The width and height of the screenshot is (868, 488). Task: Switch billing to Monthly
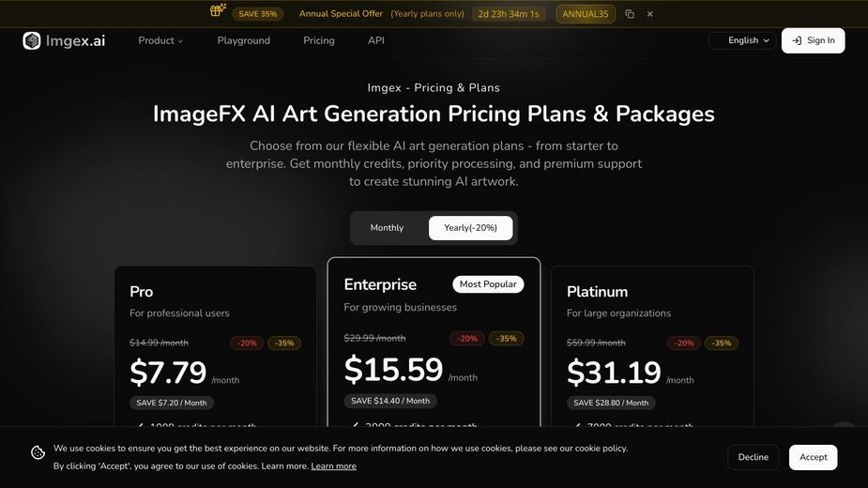387,228
